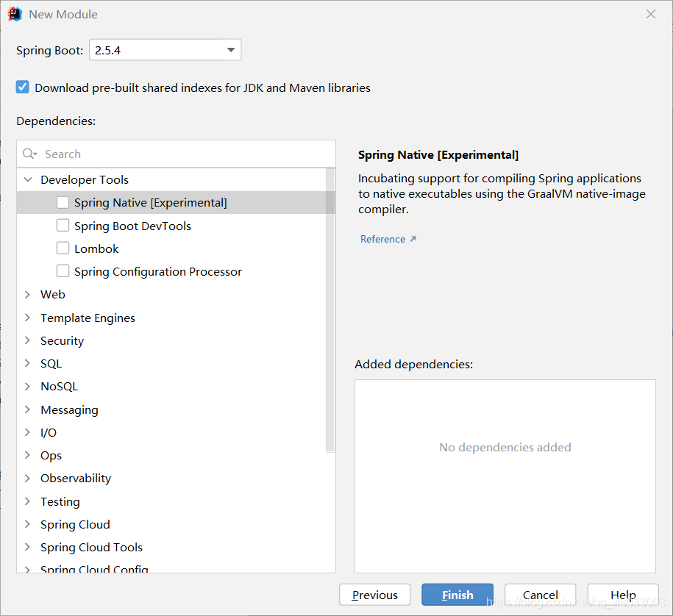Image resolution: width=673 pixels, height=616 pixels.
Task: Click the search magnifier icon in dependencies
Action: click(29, 154)
